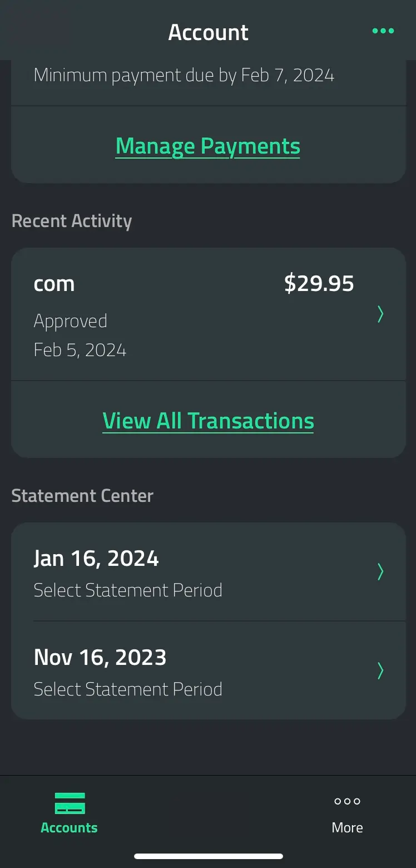Tap the $29.95 transaction amount
The width and height of the screenshot is (416, 868).
click(319, 284)
